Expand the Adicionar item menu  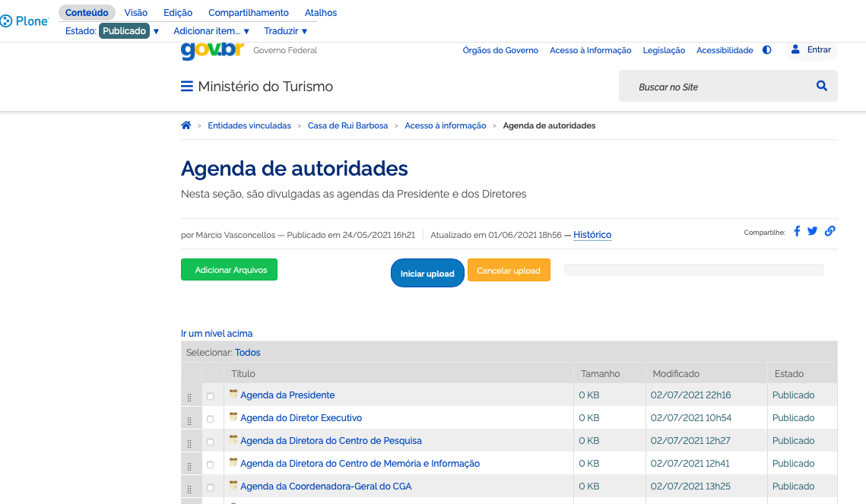click(x=208, y=30)
